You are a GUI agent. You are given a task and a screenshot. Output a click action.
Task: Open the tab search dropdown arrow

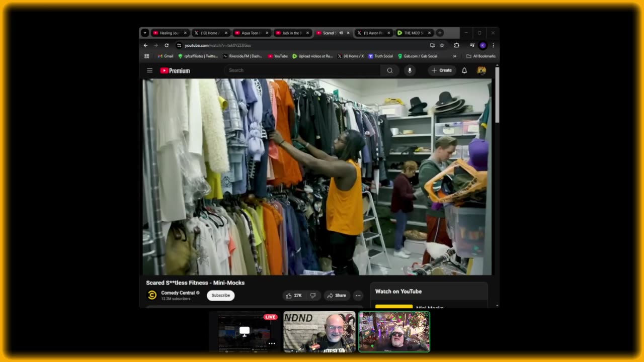pos(145,33)
